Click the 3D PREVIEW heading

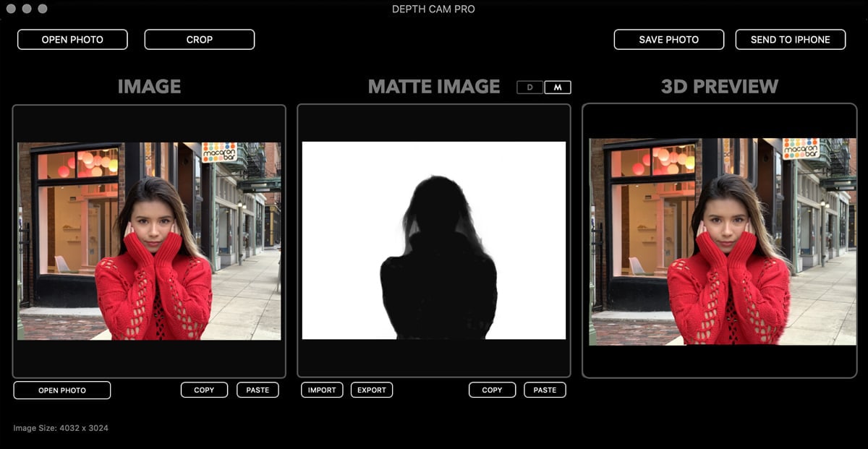pos(720,87)
